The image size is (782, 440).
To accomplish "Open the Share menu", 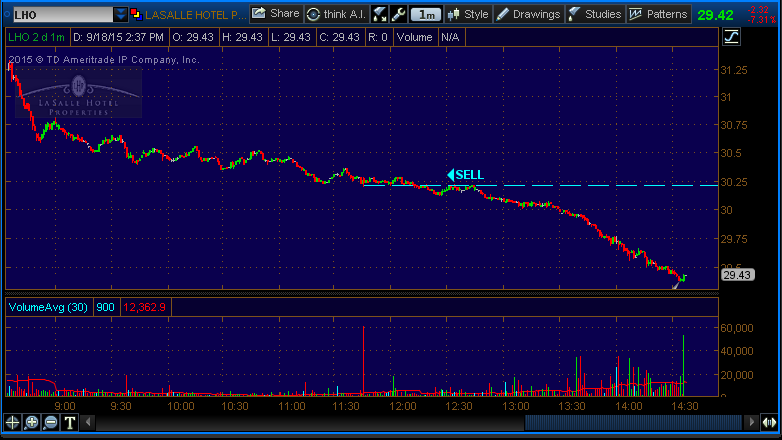I will [x=275, y=14].
